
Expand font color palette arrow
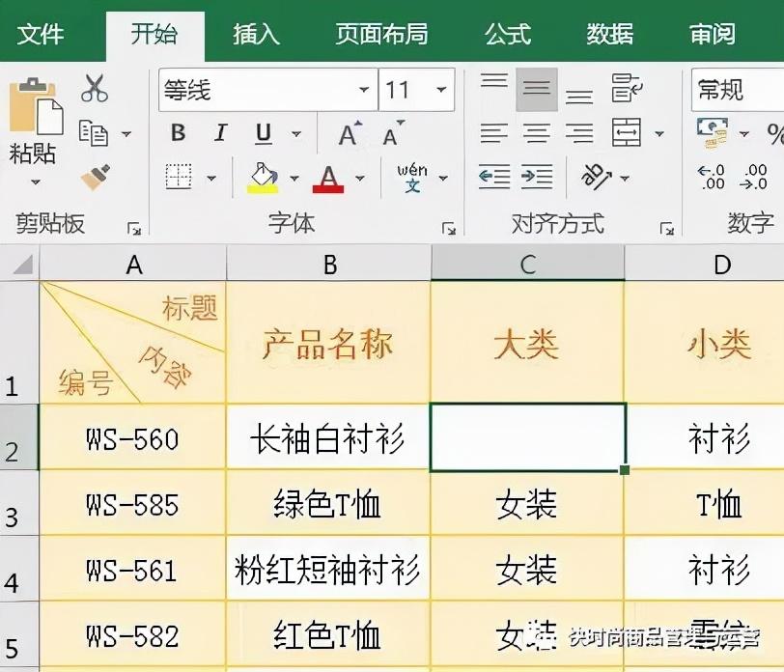coord(360,178)
